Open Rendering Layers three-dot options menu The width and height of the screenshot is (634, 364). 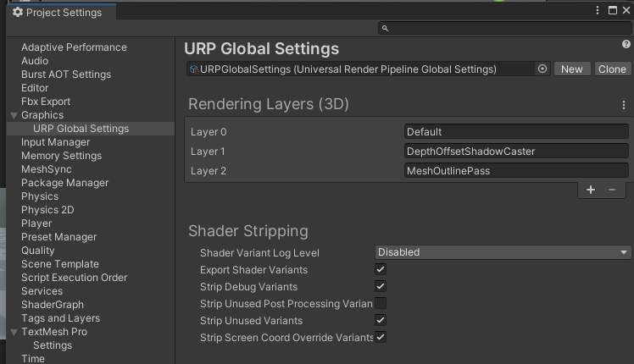(x=624, y=106)
